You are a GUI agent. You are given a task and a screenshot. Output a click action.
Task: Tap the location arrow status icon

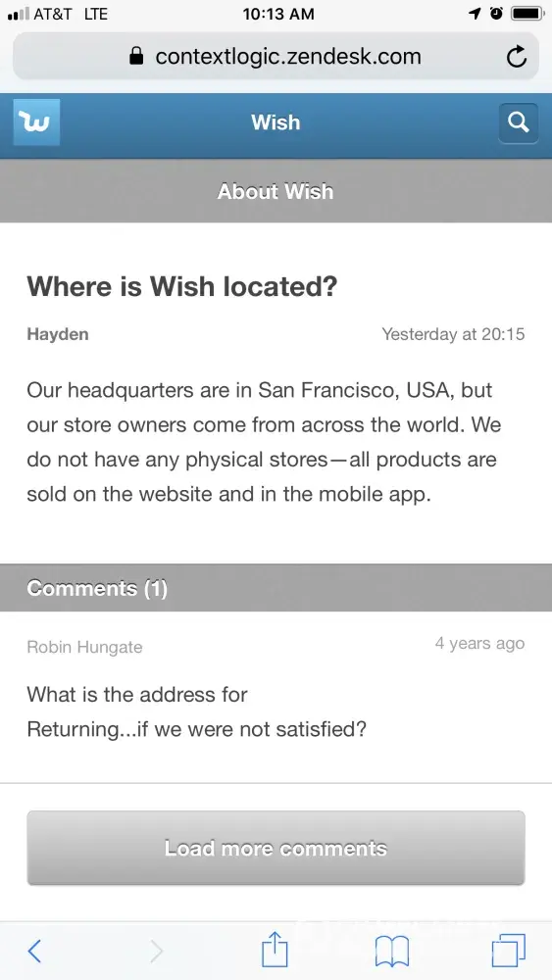476,13
